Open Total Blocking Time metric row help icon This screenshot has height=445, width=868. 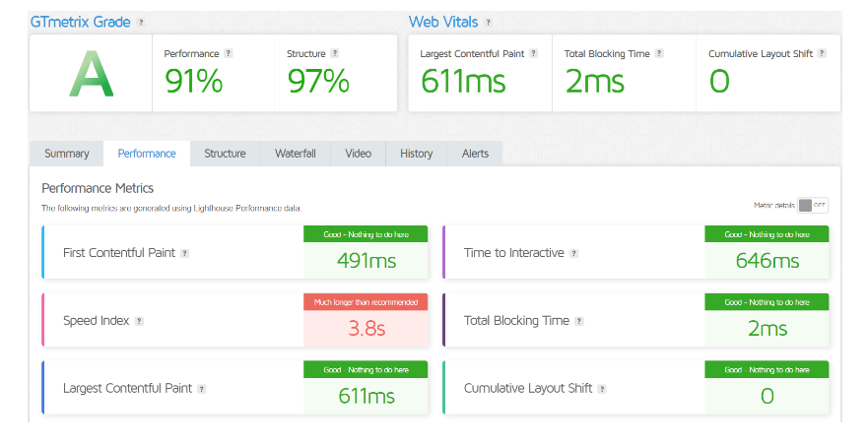[x=579, y=321]
